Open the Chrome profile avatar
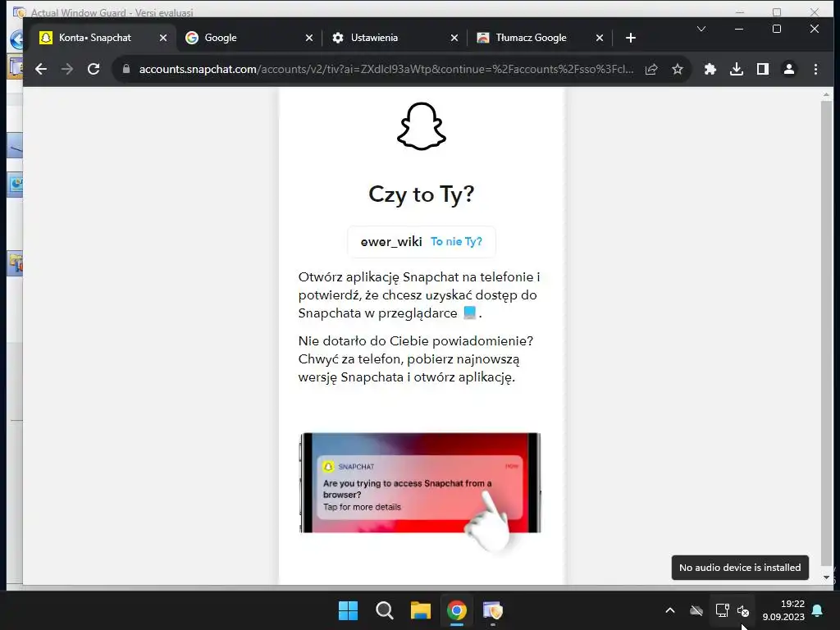Viewport: 840px width, 630px height. [x=789, y=69]
